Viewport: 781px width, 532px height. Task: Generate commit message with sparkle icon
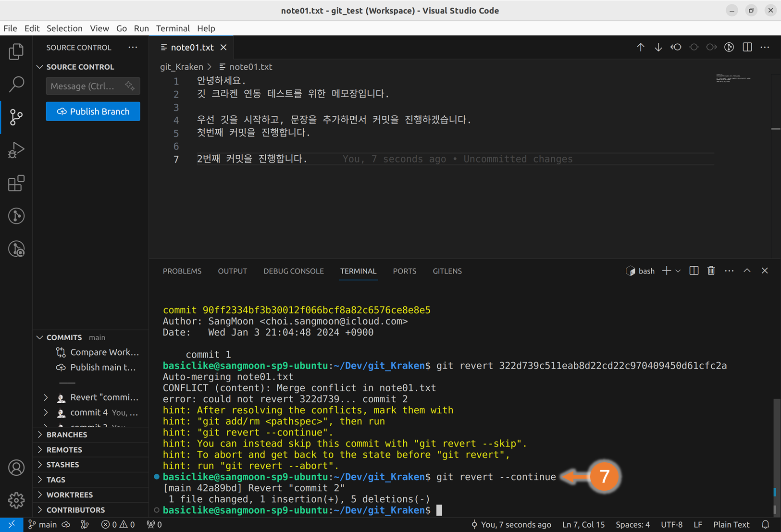[130, 86]
